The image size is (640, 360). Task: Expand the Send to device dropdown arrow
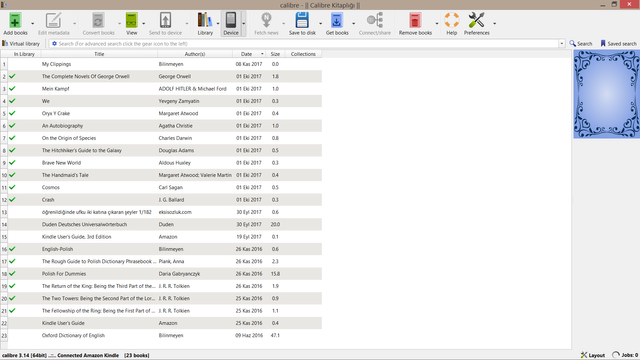(x=187, y=24)
